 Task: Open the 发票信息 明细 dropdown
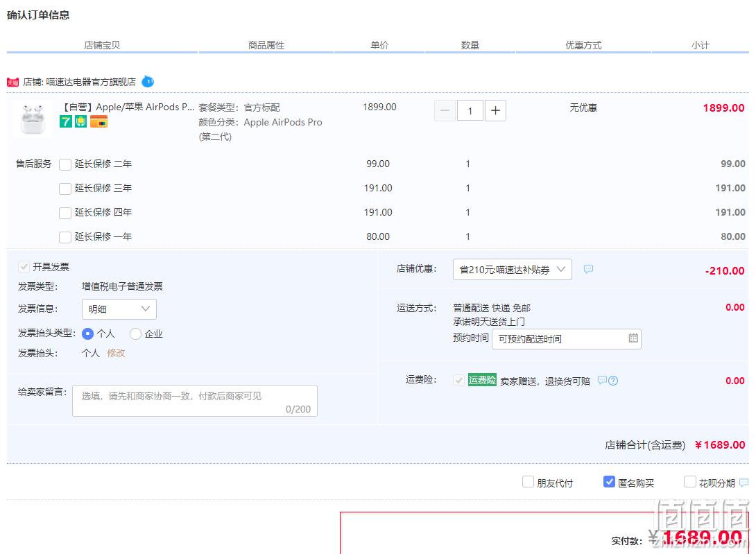click(119, 309)
